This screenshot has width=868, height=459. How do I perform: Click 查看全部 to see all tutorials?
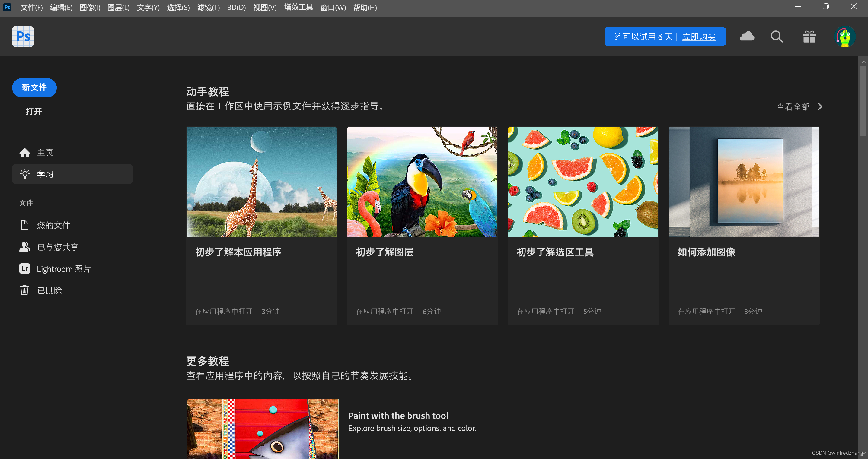[793, 107]
